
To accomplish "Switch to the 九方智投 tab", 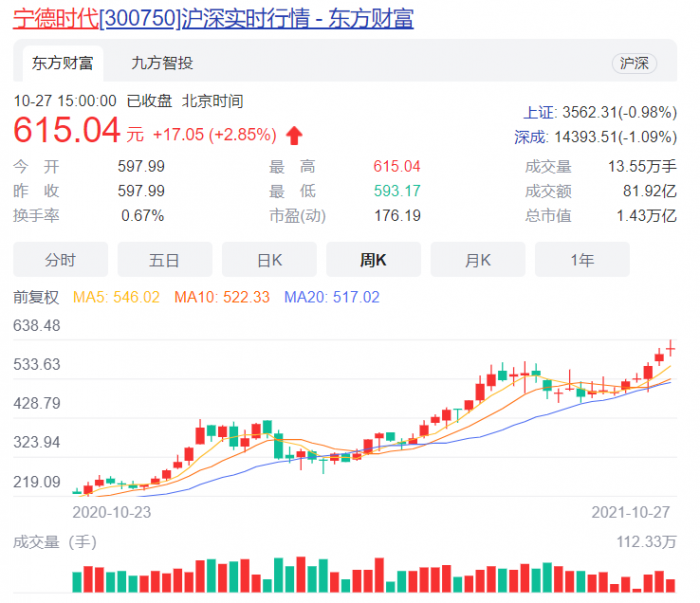I will pos(162,63).
